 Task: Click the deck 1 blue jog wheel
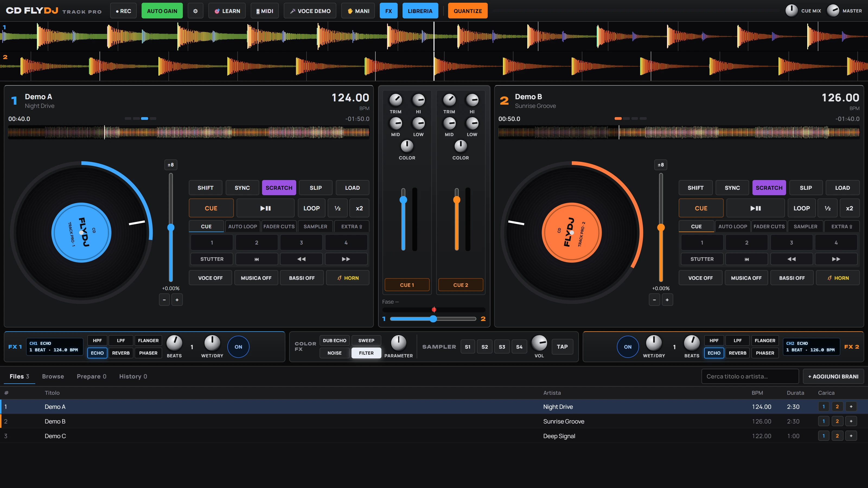pos(81,232)
